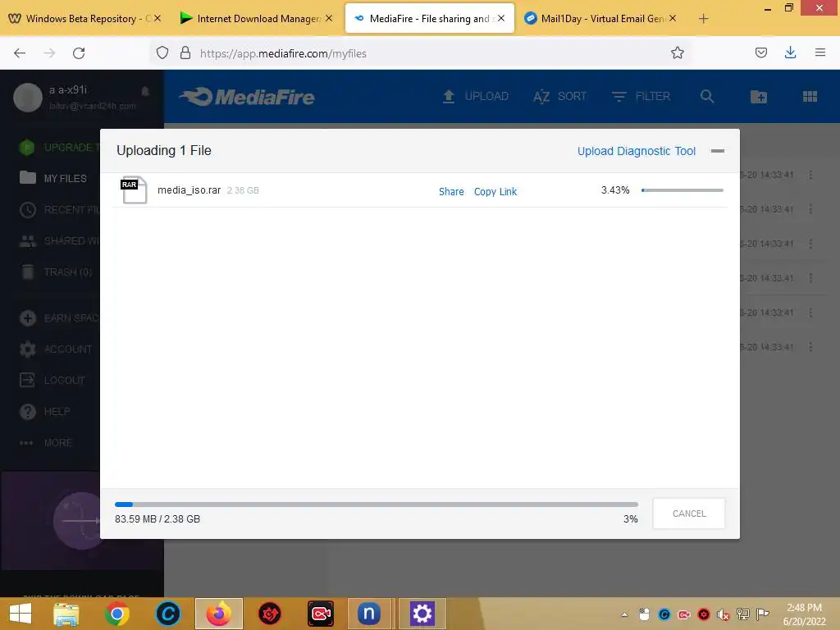
Task: Open Help in the sidebar
Action: [x=45, y=412]
